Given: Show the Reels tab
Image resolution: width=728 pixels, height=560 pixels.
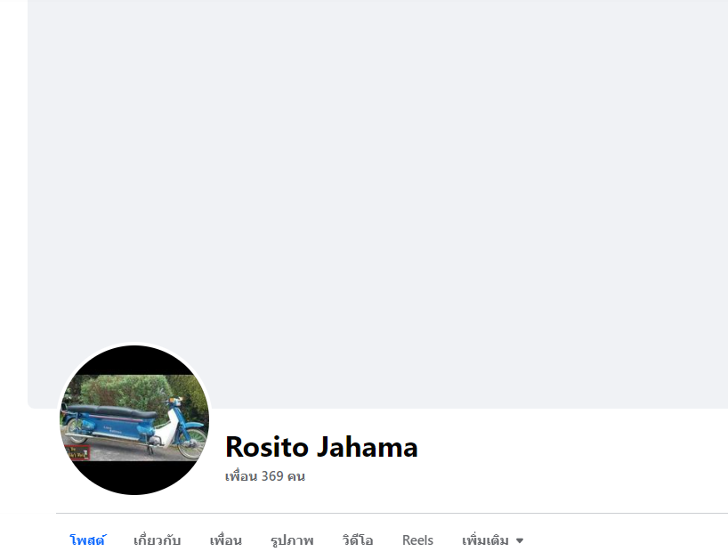Looking at the screenshot, I should point(417,540).
